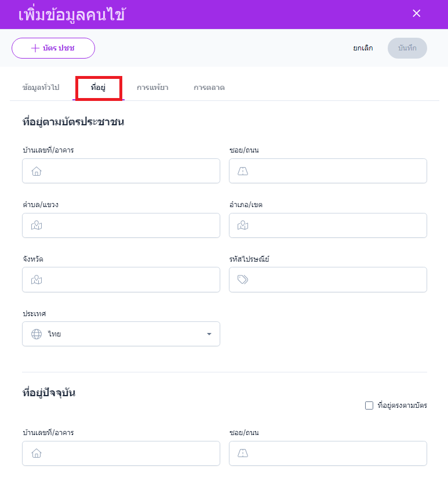Select the ที่อยู่ tab
This screenshot has height=478, width=448.
98,88
